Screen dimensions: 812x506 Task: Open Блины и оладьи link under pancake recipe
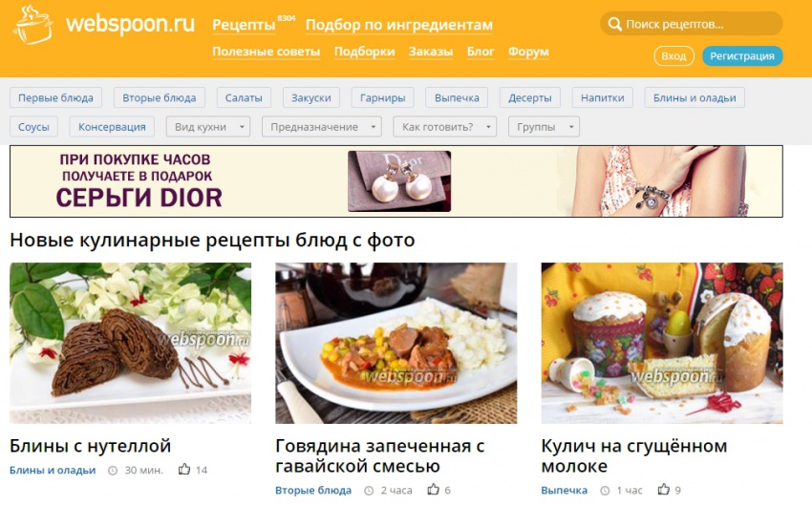(x=53, y=470)
